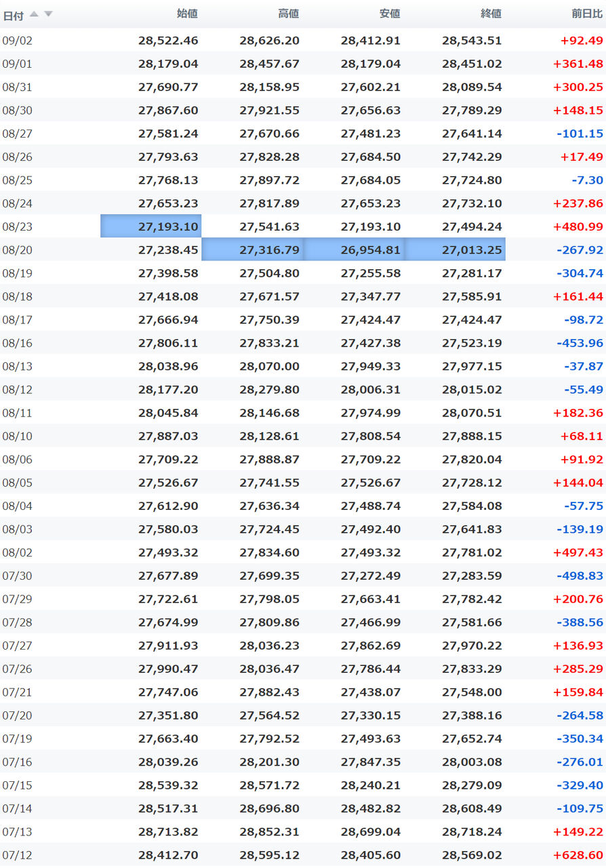Viewport: 606px width, 868px height.
Task: Select the change value -453.96
Action: coord(580,343)
